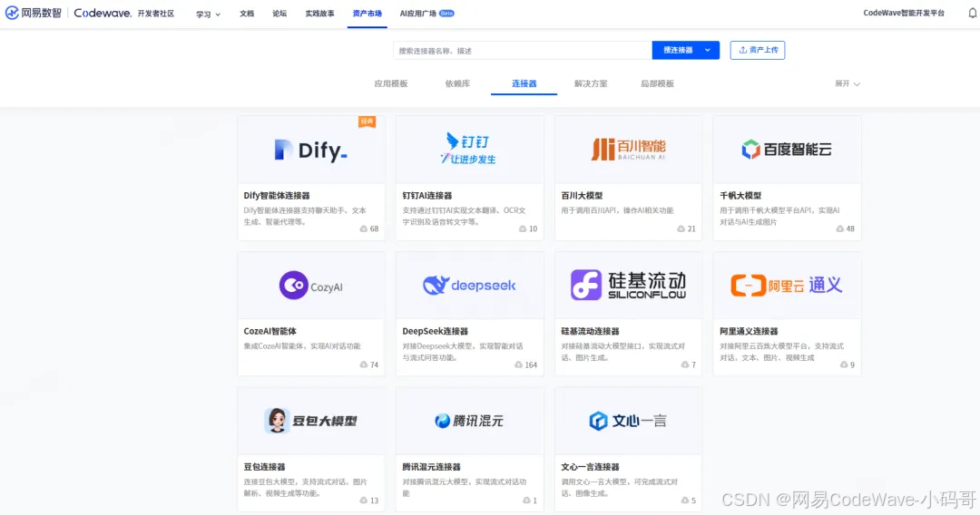
Task: Open the 硅基流动连接器 title
Action: (590, 332)
